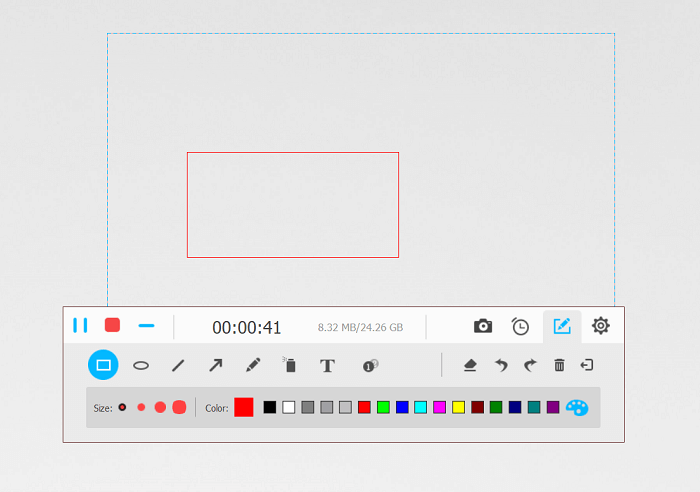Image resolution: width=700 pixels, height=492 pixels.
Task: Pick the bright blue color swatch
Action: coord(402,407)
